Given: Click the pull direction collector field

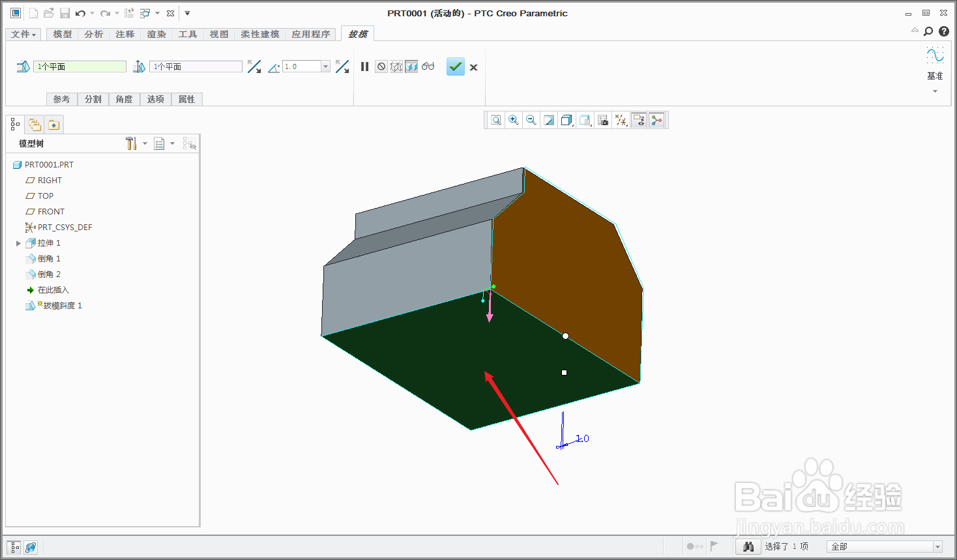Looking at the screenshot, I should coord(196,66).
